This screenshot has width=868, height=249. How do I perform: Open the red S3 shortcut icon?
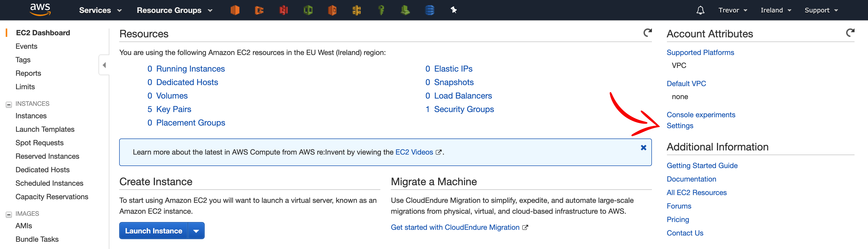[284, 10]
